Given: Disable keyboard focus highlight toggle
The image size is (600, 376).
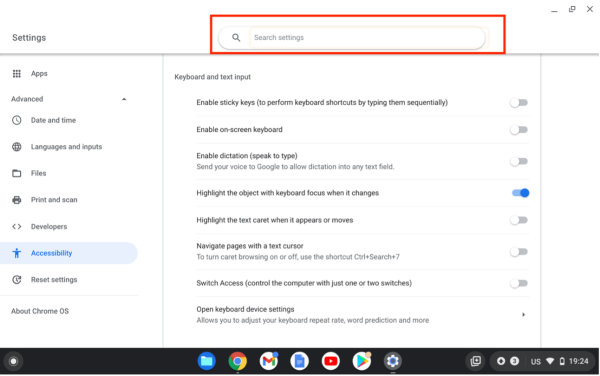Looking at the screenshot, I should tap(520, 193).
